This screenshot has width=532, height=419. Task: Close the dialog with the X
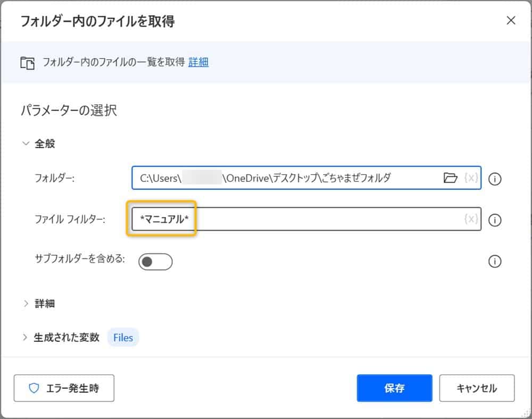coord(511,21)
